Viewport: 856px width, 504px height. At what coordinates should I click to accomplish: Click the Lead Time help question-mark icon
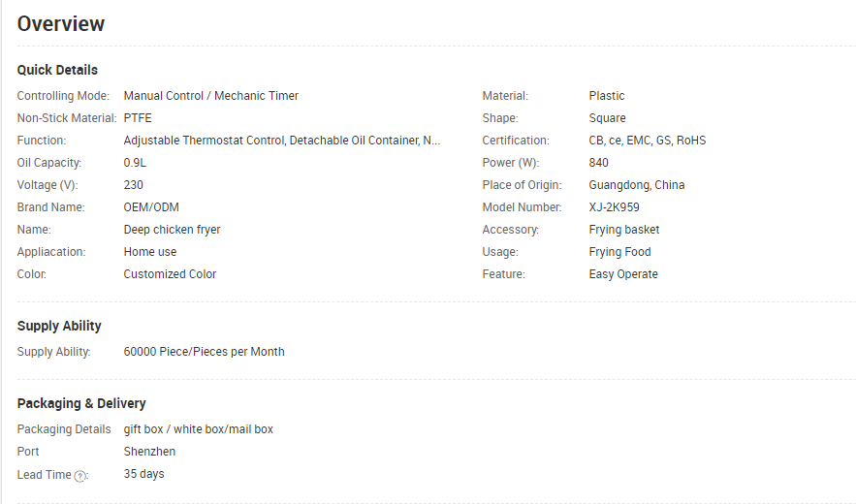(x=80, y=476)
